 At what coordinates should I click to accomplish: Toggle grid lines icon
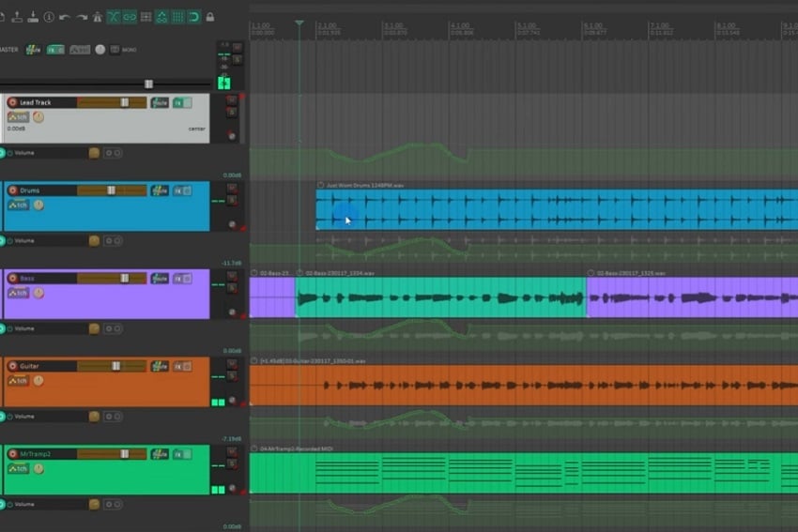[178, 17]
